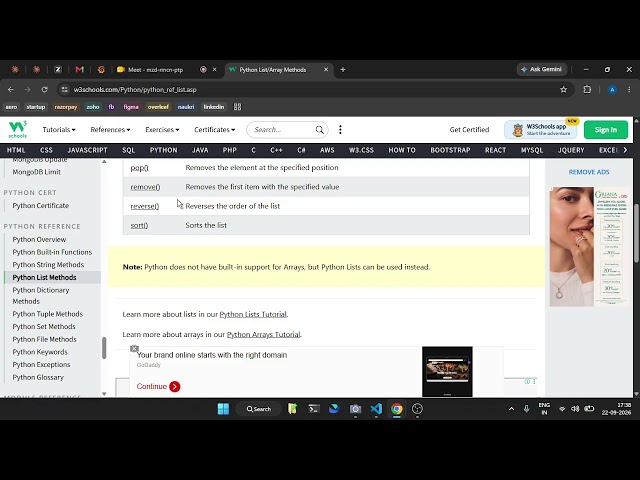Viewport: 640px width, 480px height.
Task: Open Visual Studio Code from taskbar
Action: (x=376, y=409)
